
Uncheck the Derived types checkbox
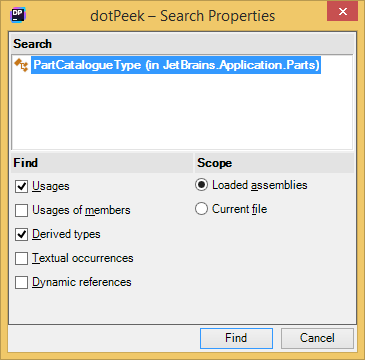21,235
